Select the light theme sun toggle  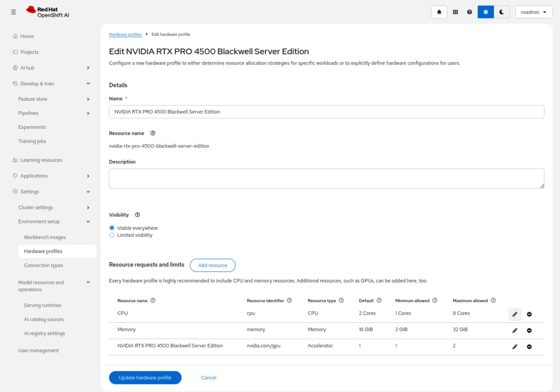tap(485, 12)
